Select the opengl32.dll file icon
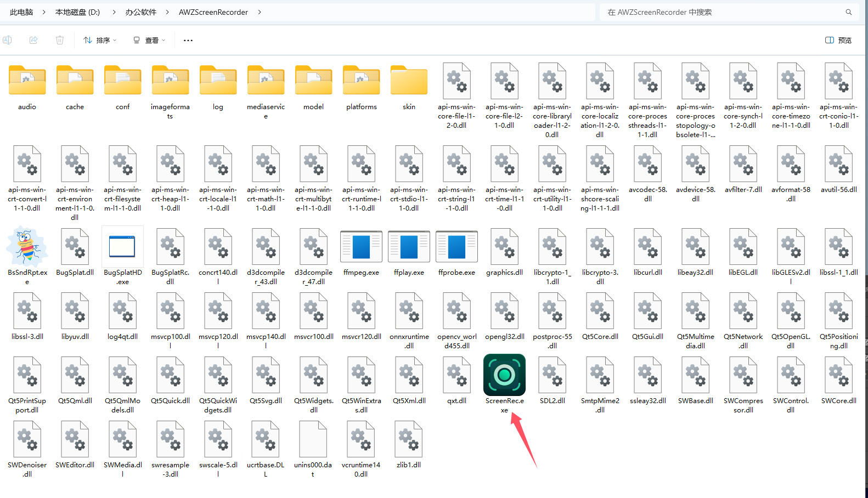868x498 pixels. [504, 310]
